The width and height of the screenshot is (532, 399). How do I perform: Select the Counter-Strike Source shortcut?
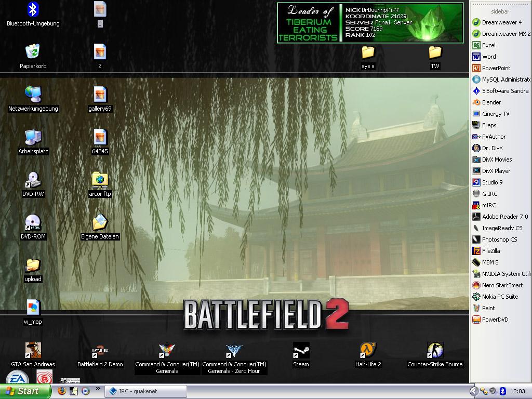point(435,351)
